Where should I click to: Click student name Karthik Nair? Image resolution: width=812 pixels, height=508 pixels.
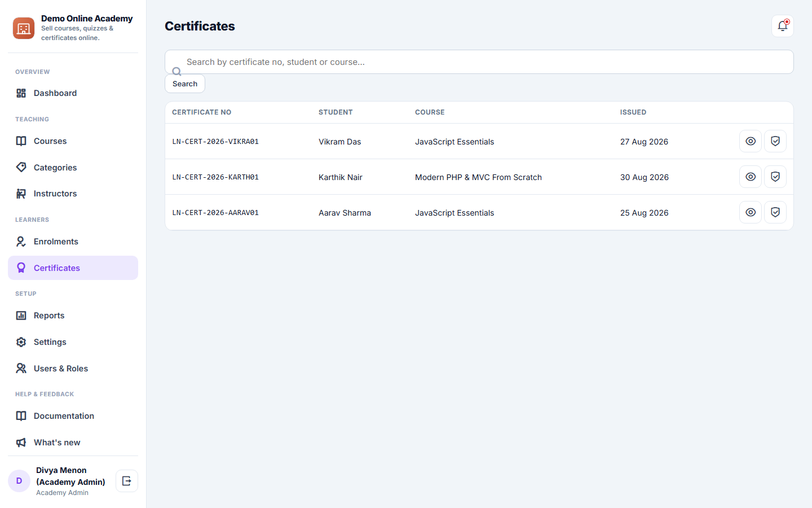341,177
